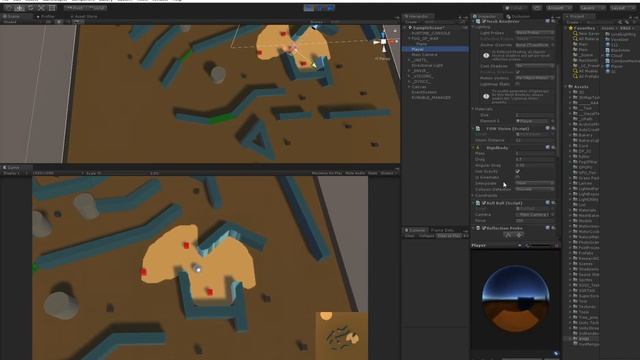The image size is (640, 360).
Task: Switch to the Profiler tab
Action: (x=46, y=17)
